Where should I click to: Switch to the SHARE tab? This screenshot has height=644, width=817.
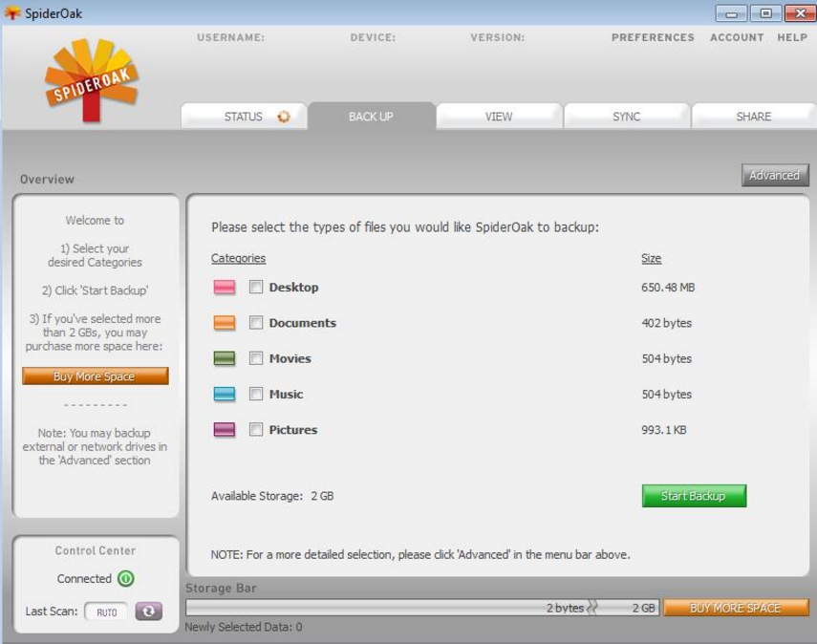[x=753, y=117]
